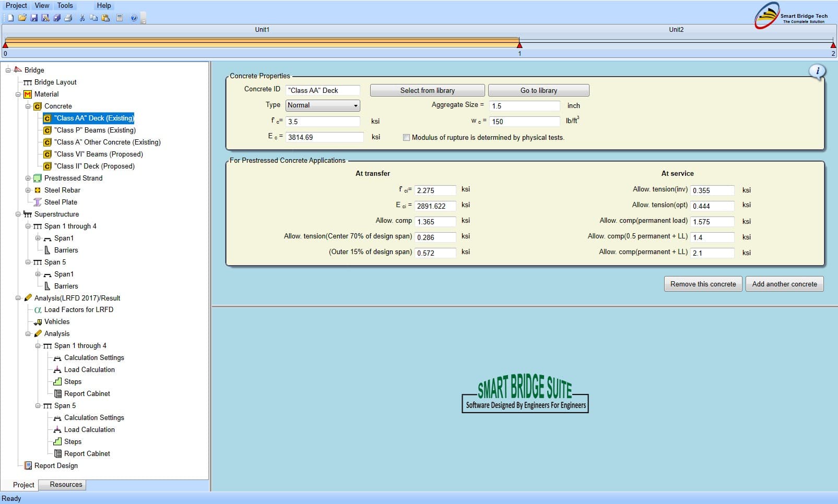Click the Select from library button

427,91
